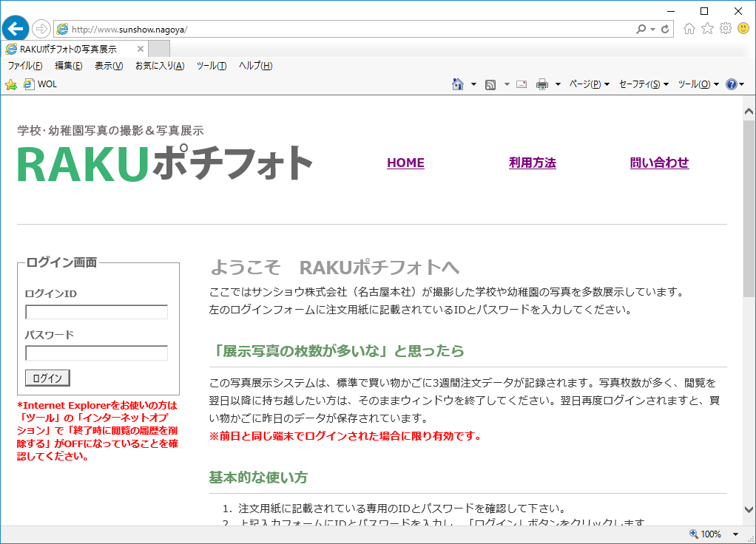Follow the 利用方法 link
Screen dimensions: 756x544
coord(533,163)
